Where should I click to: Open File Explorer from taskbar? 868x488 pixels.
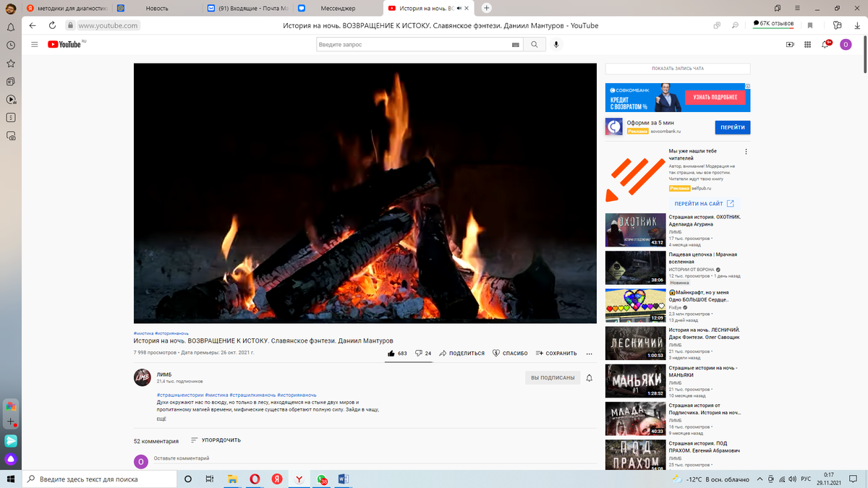[x=232, y=479]
